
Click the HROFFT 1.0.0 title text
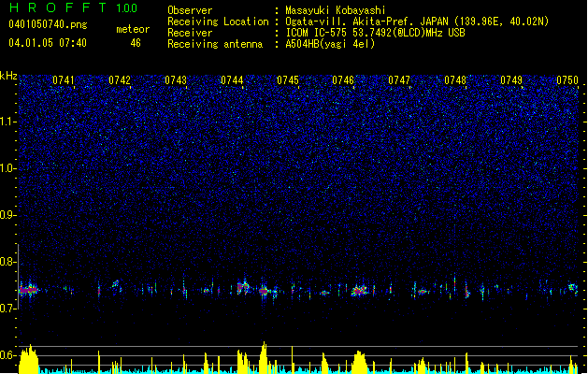[73, 7]
